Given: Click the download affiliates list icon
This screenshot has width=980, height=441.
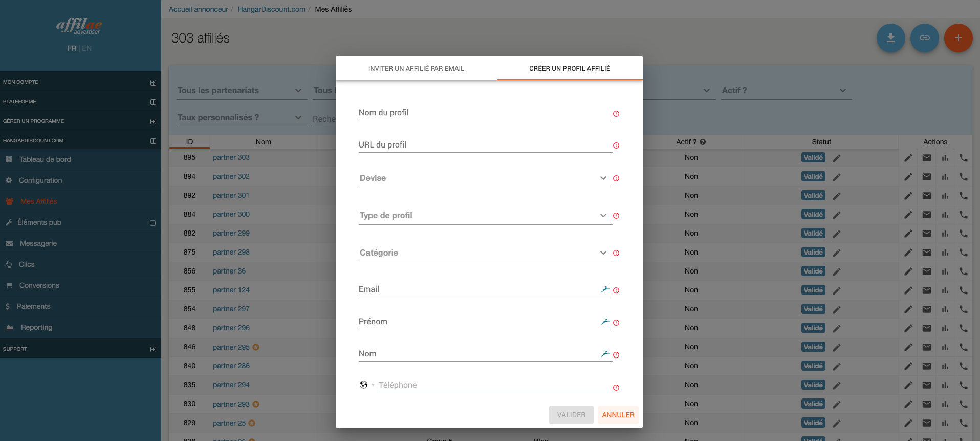Looking at the screenshot, I should [890, 38].
